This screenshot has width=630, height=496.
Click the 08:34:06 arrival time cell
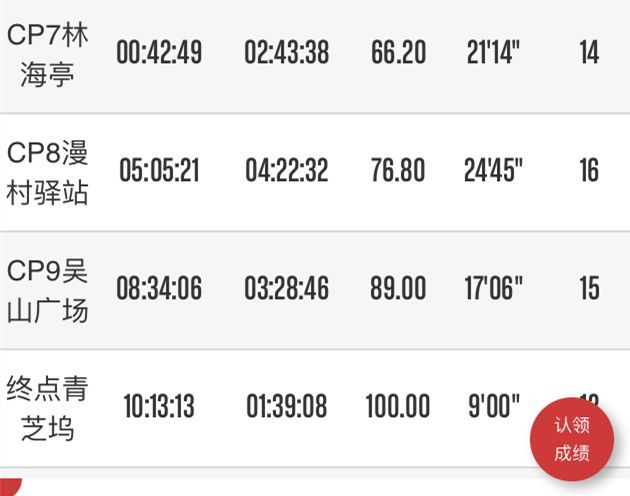(x=159, y=289)
